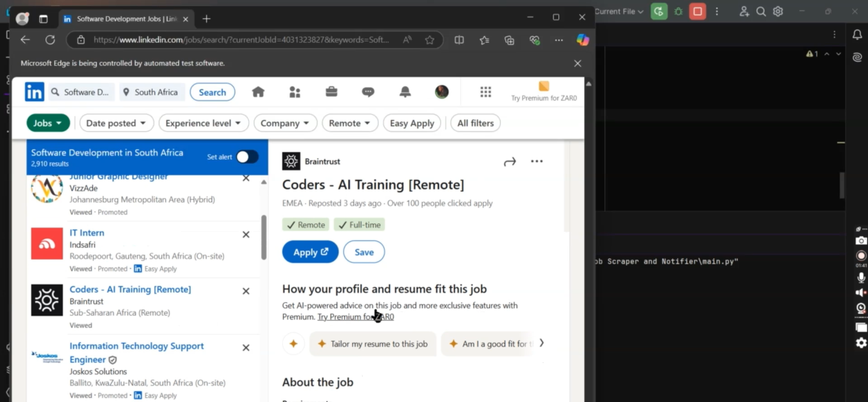
Task: Open Edge Browser essentials heart icon
Action: 535,40
